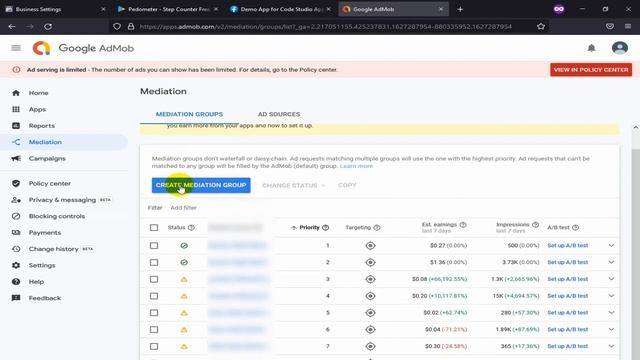Image resolution: width=640 pixels, height=360 pixels.
Task: Click Create Mediation Group button
Action: coord(201,185)
